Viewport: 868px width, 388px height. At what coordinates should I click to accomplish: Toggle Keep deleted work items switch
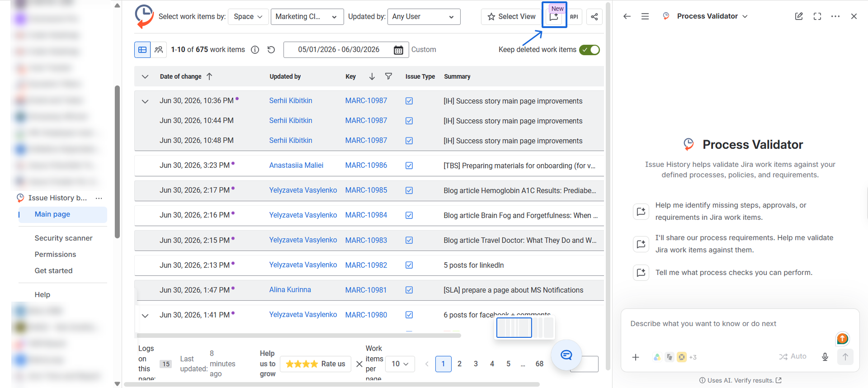pos(590,50)
